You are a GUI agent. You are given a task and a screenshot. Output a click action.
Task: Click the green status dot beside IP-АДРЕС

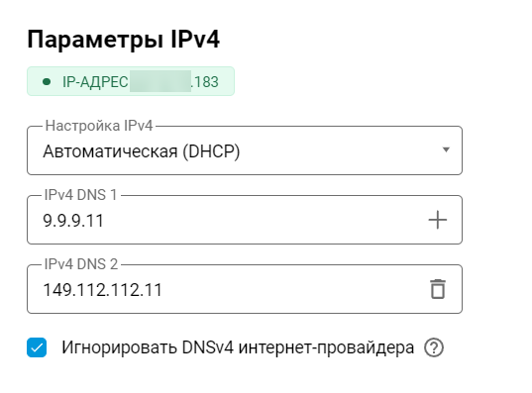(x=47, y=82)
